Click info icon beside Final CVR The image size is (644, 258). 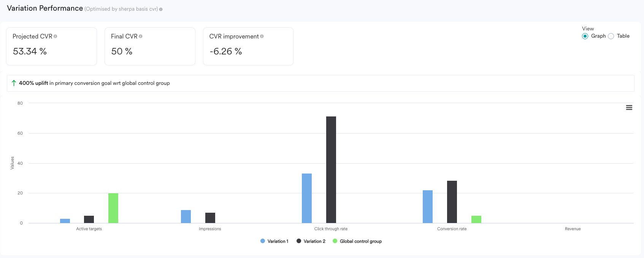(141, 37)
